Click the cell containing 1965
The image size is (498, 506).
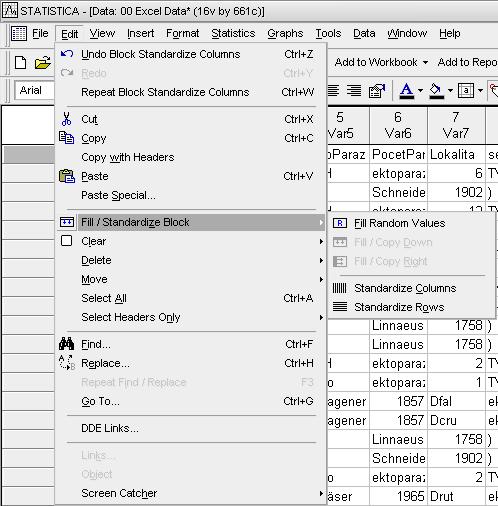click(398, 496)
